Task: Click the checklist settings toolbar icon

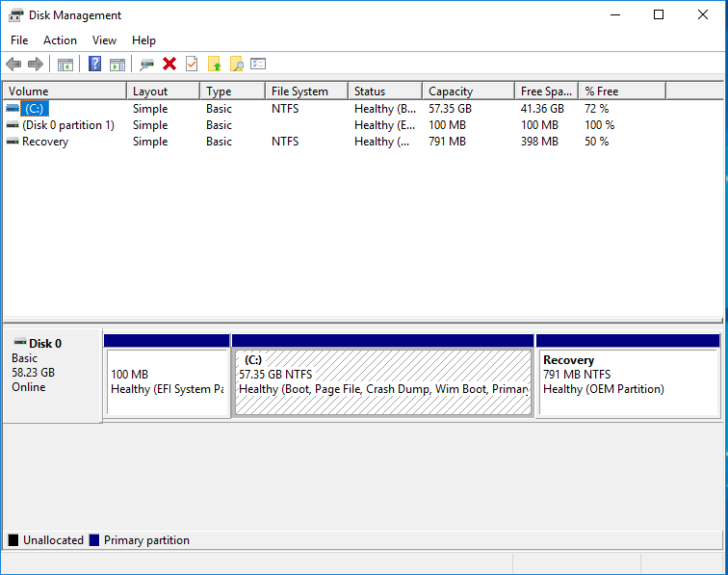Action: coord(258,64)
